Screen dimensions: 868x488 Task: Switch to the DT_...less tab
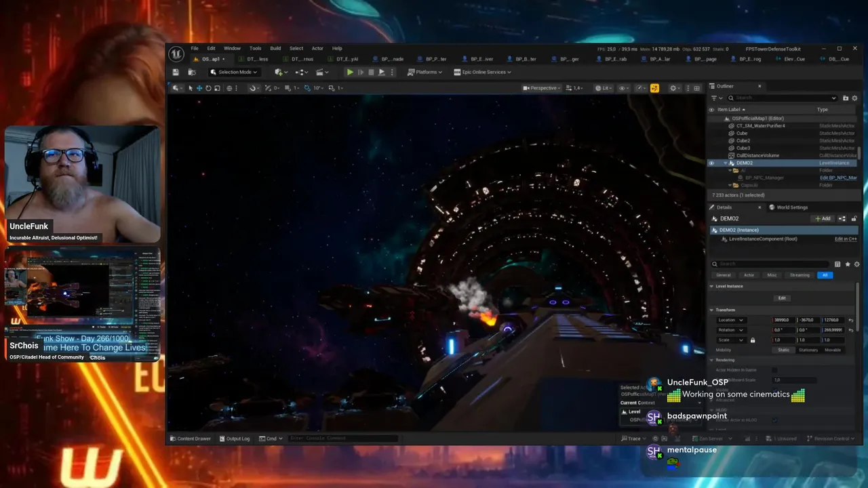click(x=258, y=59)
